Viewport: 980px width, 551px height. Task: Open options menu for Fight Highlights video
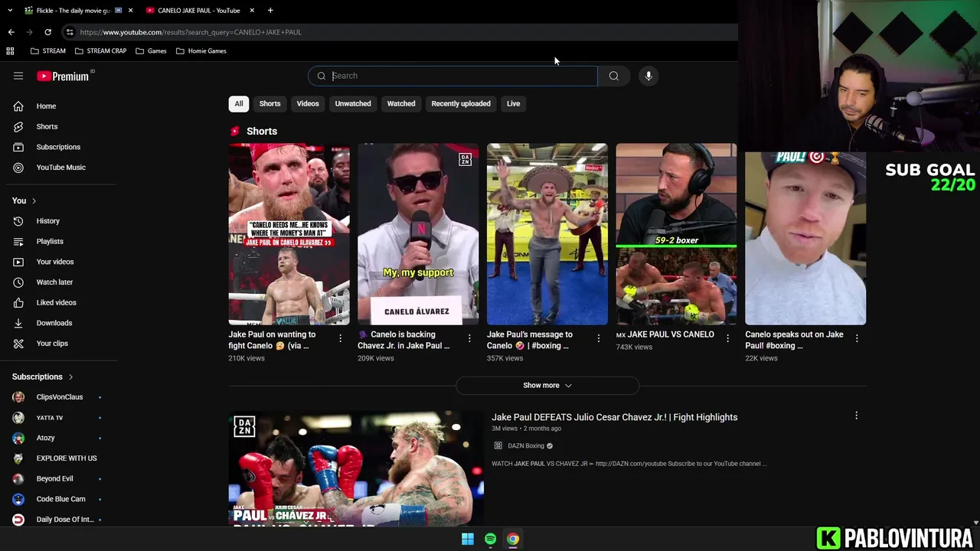pos(856,416)
